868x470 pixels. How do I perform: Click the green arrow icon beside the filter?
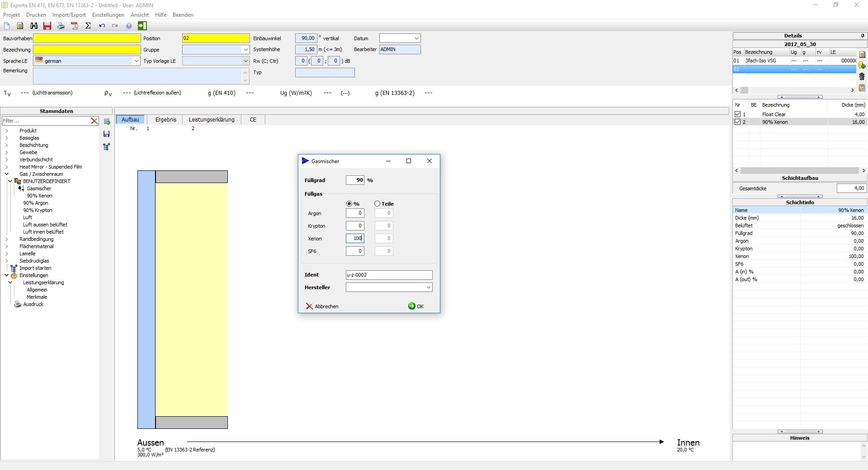tap(107, 122)
